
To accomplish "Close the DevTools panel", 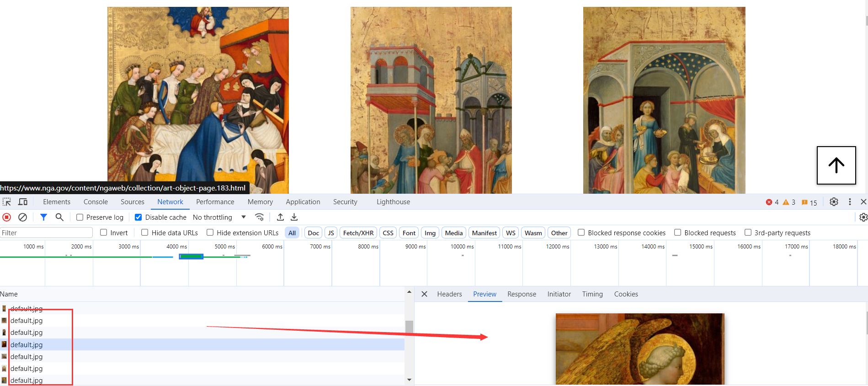I will pyautogui.click(x=863, y=202).
